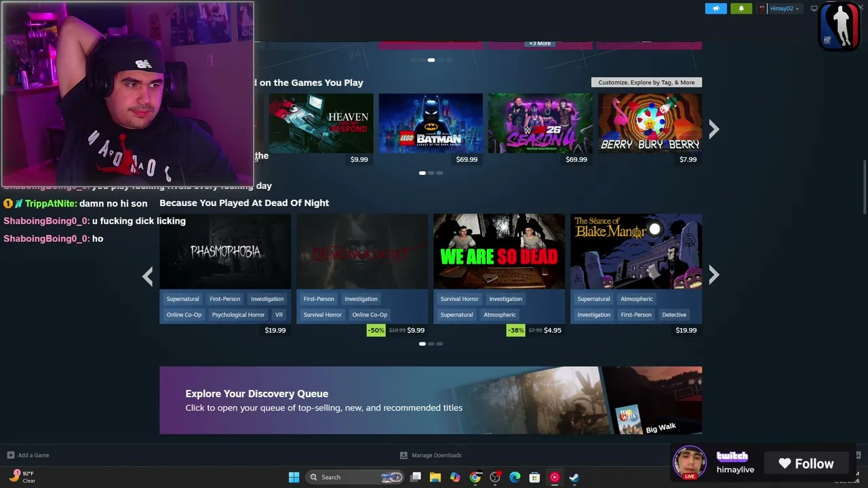The height and width of the screenshot is (488, 868).
Task: Click the VR tag on Phasmophobia
Action: pos(279,314)
